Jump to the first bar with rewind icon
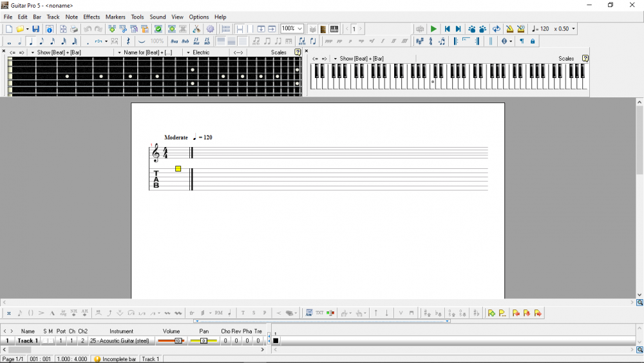The width and height of the screenshot is (644, 363). [447, 29]
